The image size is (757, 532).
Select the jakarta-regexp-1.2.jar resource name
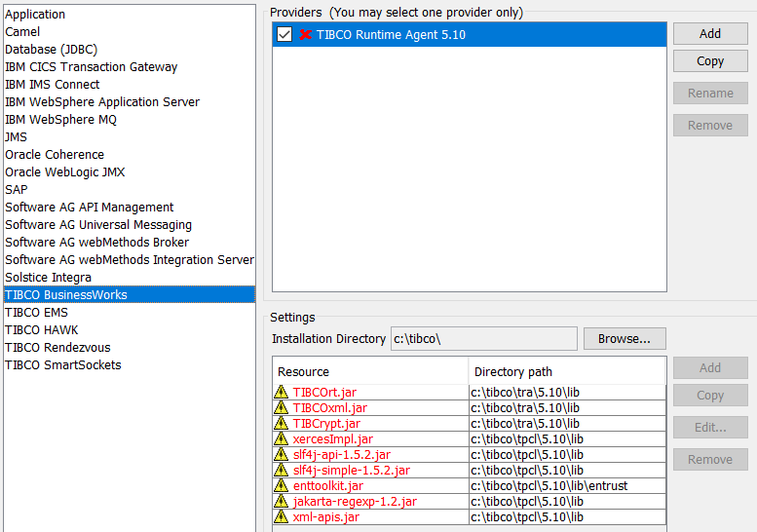[x=355, y=501]
